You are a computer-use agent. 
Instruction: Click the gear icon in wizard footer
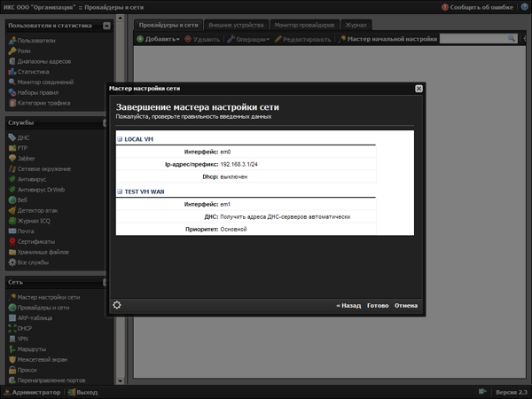[117, 305]
